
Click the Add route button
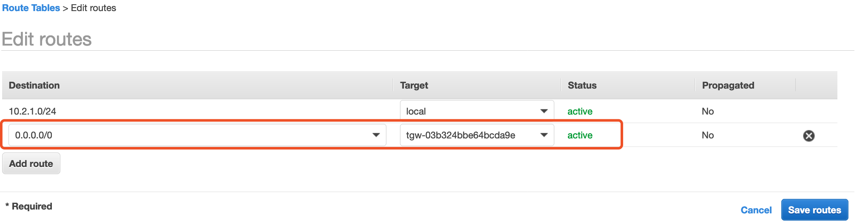[31, 164]
